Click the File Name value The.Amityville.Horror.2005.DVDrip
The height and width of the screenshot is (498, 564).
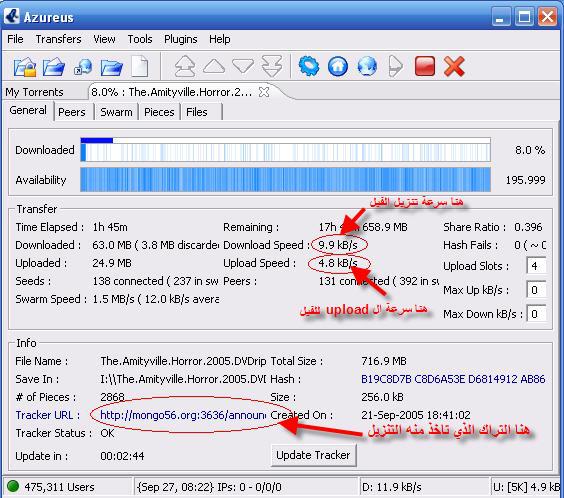[x=183, y=361]
